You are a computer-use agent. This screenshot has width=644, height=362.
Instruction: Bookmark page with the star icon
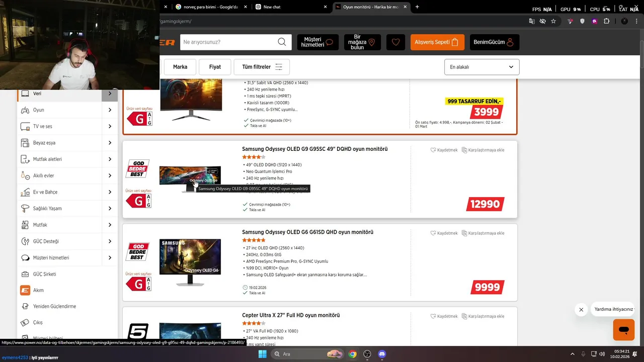[x=553, y=21]
